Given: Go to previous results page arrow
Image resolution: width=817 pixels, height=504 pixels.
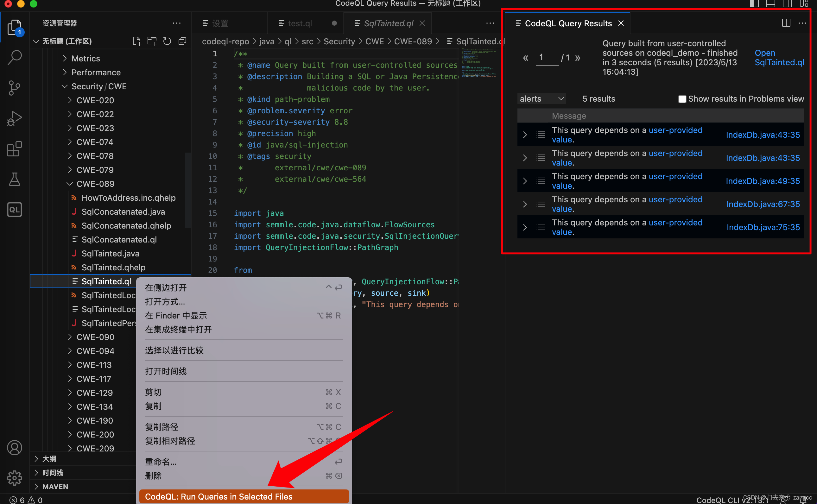Looking at the screenshot, I should point(526,58).
